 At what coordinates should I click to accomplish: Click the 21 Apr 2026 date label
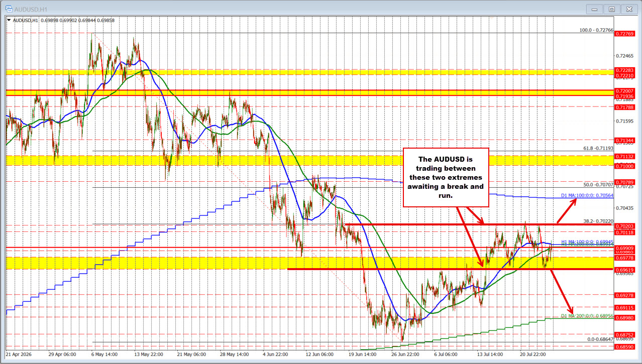(19, 354)
